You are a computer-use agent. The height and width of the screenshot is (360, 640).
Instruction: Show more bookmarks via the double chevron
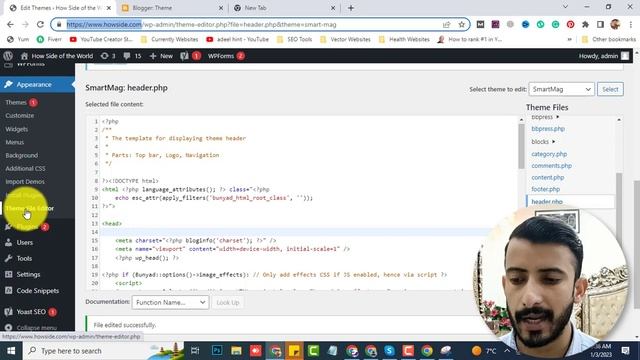569,40
